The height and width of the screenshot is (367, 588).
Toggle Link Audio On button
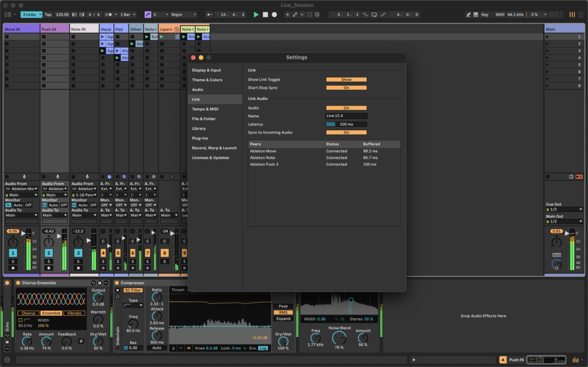click(x=346, y=108)
